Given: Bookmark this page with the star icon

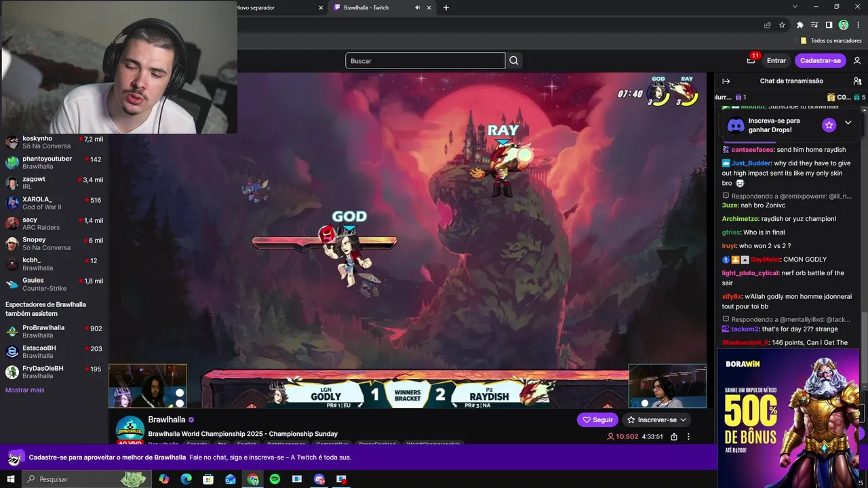Looking at the screenshot, I should tap(782, 25).
